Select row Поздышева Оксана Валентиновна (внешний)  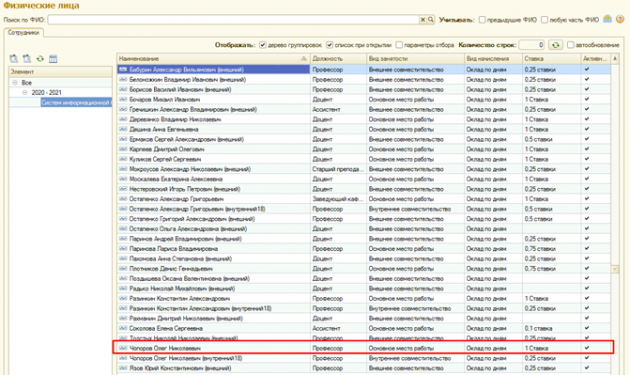point(364,279)
